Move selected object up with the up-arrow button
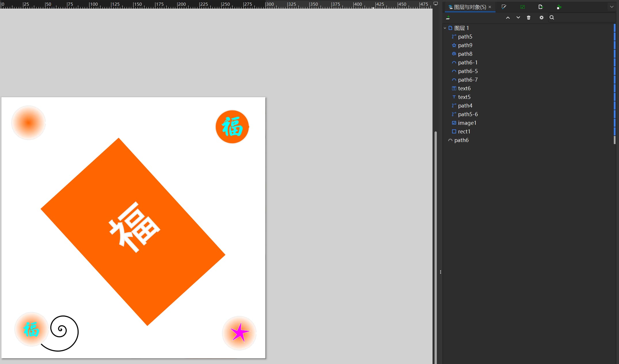619x364 pixels. (508, 18)
